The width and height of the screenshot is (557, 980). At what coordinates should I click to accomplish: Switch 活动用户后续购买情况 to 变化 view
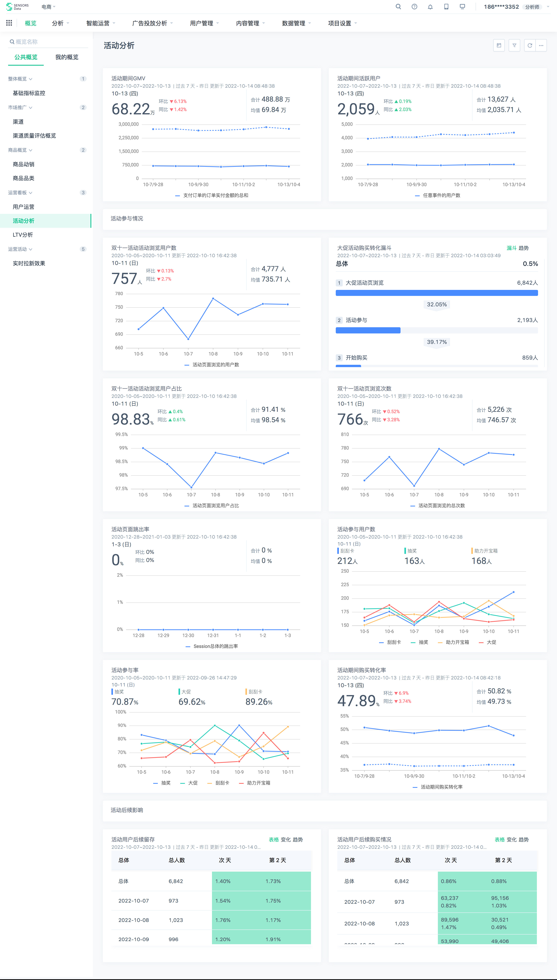coord(512,840)
